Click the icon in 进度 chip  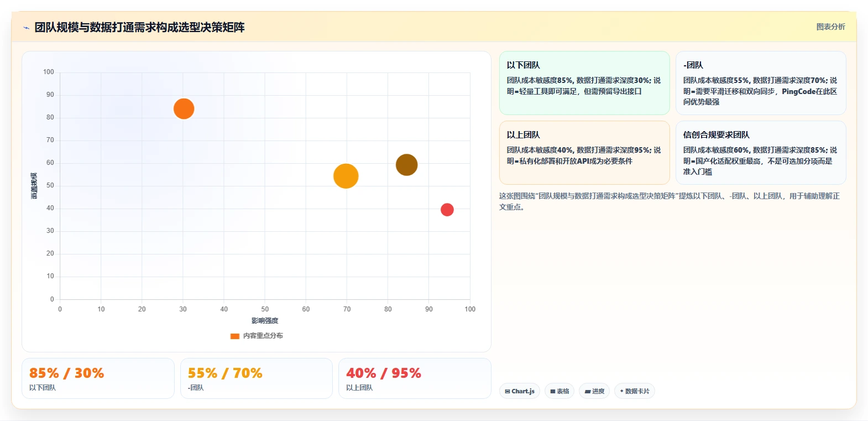tap(588, 391)
